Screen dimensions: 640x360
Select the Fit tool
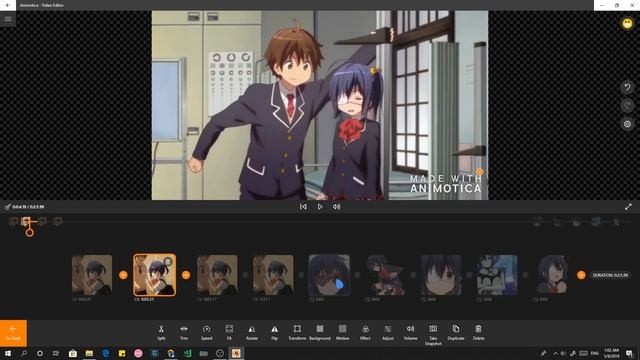point(229,332)
